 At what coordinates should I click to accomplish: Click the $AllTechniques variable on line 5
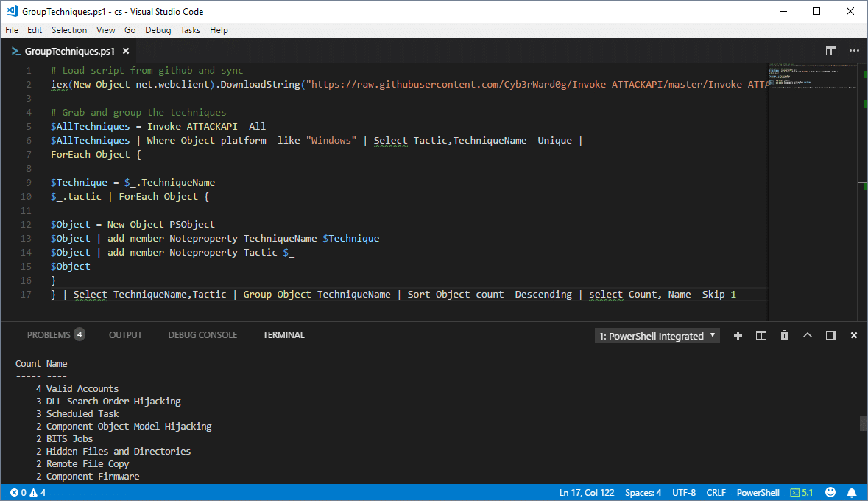91,127
